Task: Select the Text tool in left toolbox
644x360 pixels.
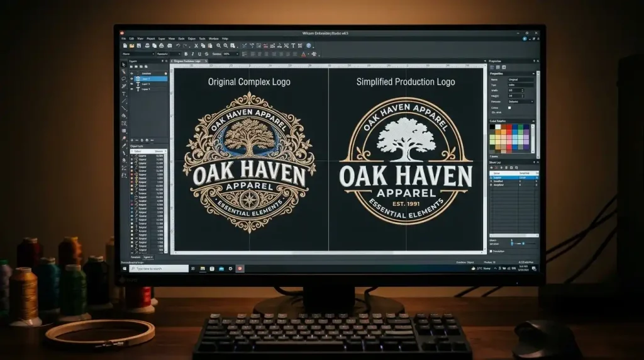Action: point(124,92)
